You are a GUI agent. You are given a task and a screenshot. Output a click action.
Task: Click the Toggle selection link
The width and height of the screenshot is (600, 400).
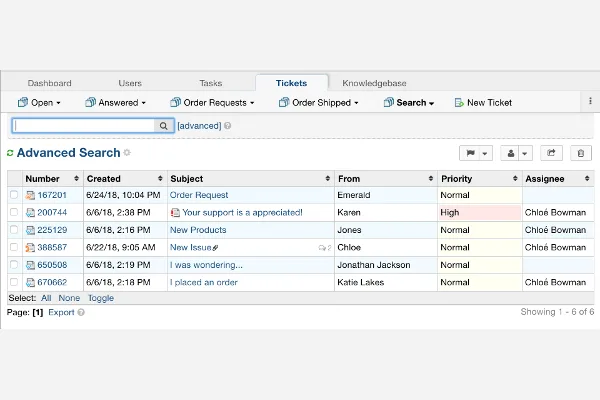(101, 298)
